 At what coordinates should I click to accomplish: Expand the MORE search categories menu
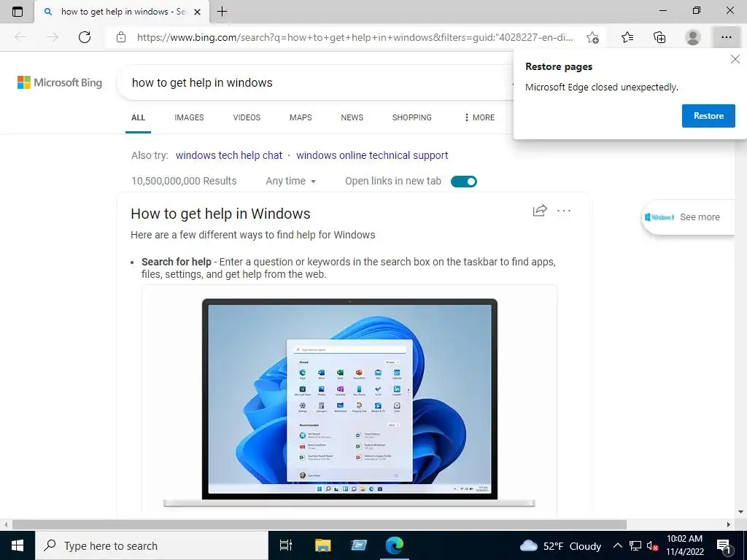[x=479, y=117]
